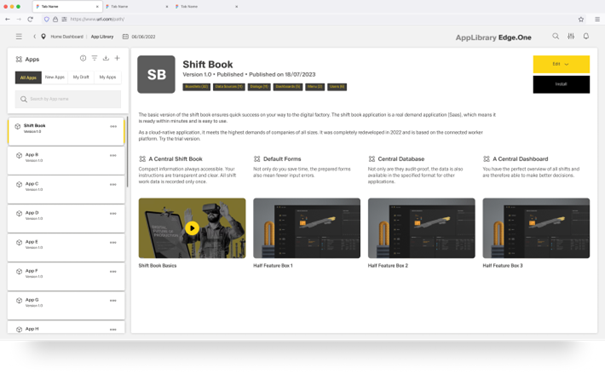Go back with browser back arrow
Viewport: 605px width, 374px height.
coord(7,19)
